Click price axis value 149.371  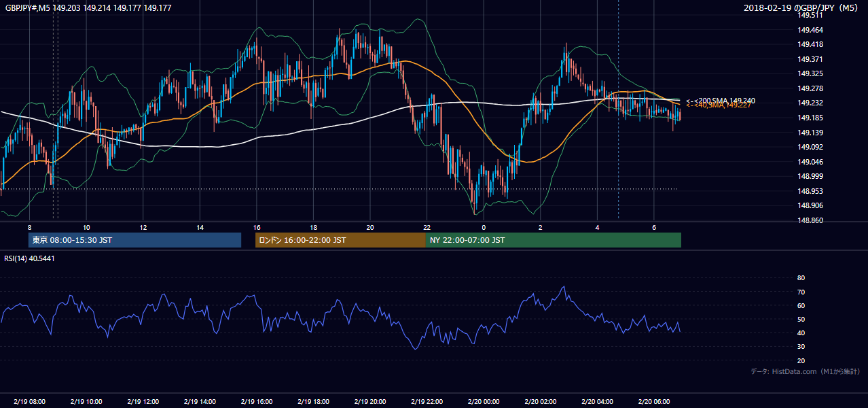810,59
